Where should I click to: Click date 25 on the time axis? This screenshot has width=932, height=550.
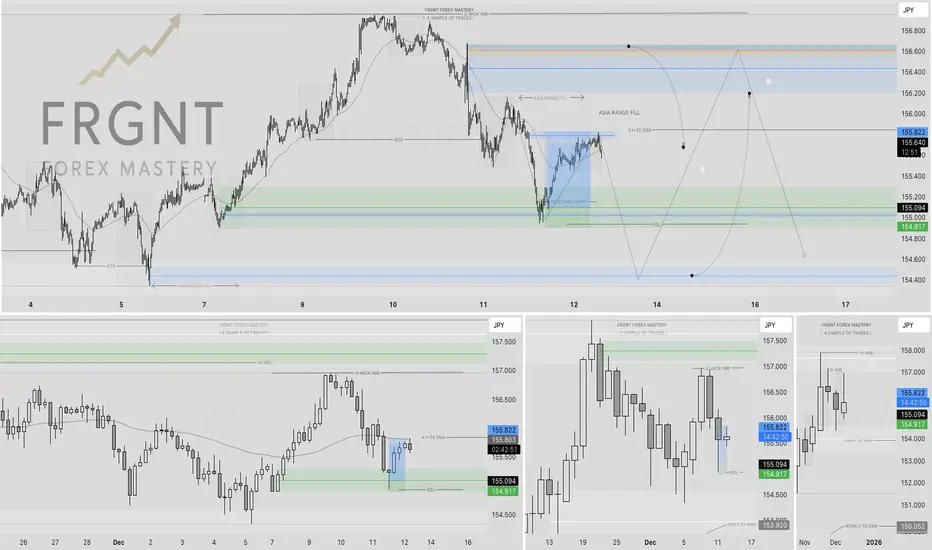616,542
